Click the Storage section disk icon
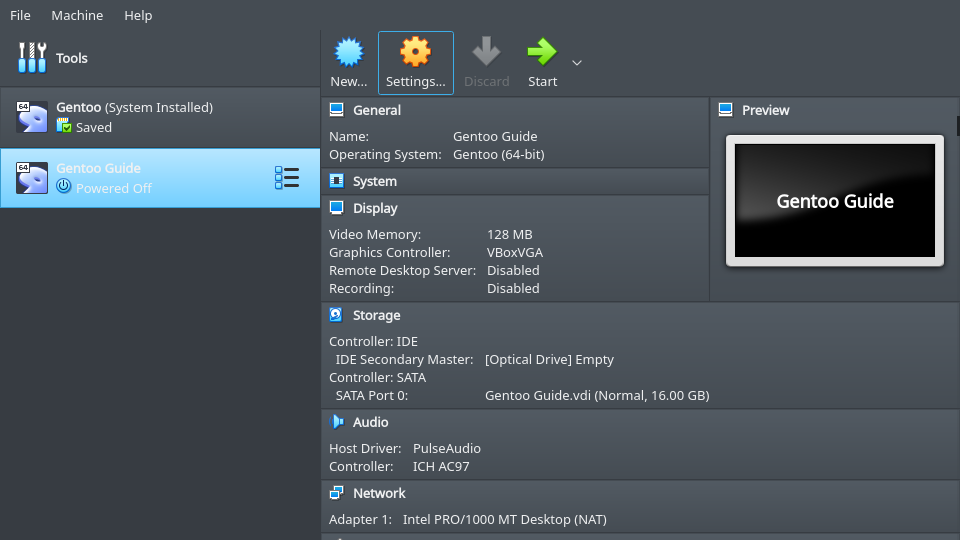 (x=336, y=315)
